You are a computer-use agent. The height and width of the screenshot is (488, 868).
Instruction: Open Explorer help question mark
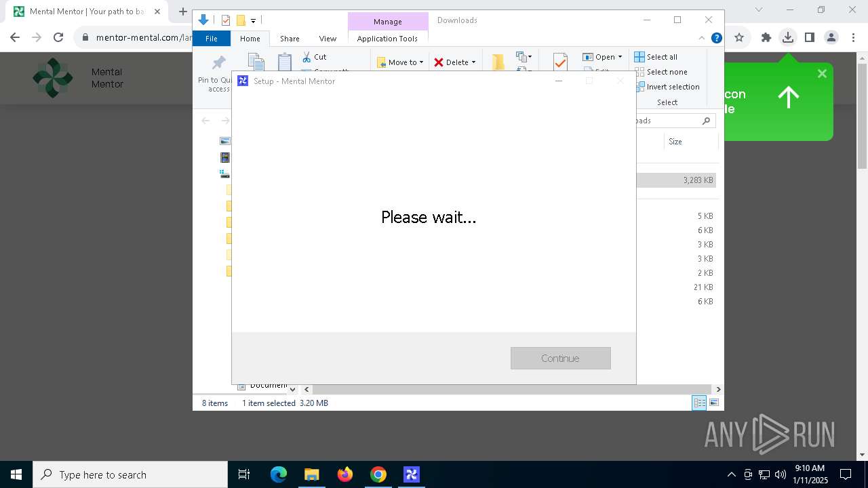tap(716, 39)
